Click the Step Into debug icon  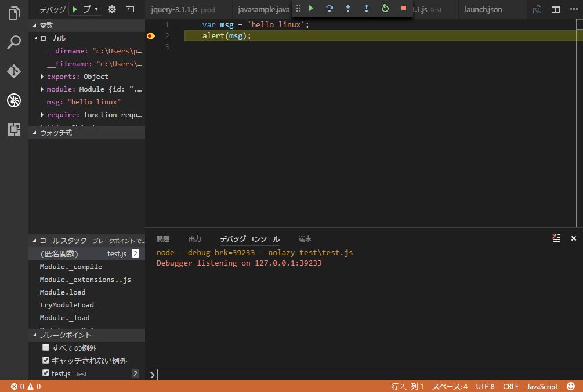[x=348, y=9]
